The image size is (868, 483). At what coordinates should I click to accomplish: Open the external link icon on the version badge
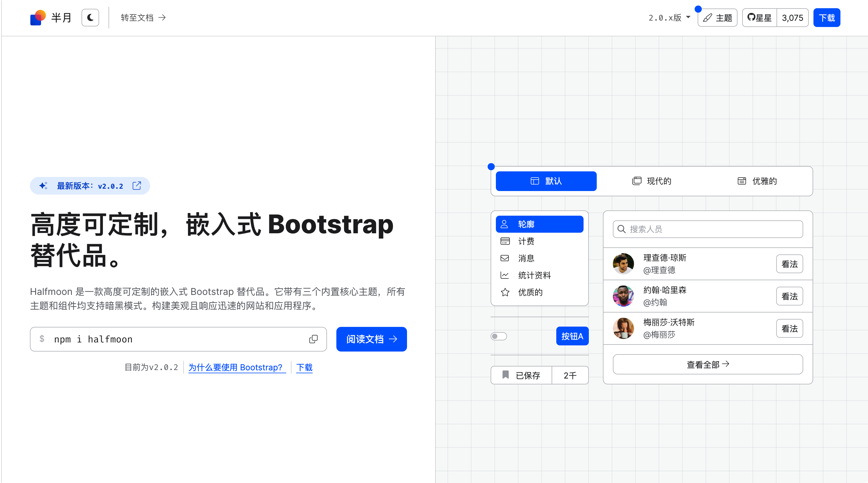click(137, 186)
